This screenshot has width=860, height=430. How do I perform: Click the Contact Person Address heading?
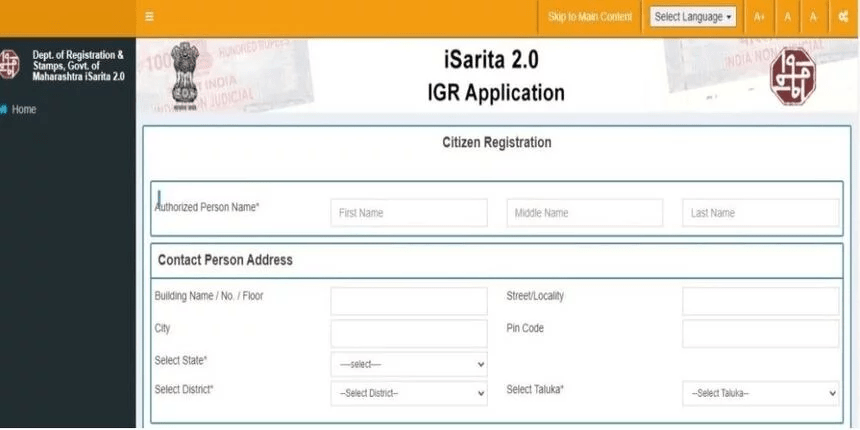[x=225, y=260]
